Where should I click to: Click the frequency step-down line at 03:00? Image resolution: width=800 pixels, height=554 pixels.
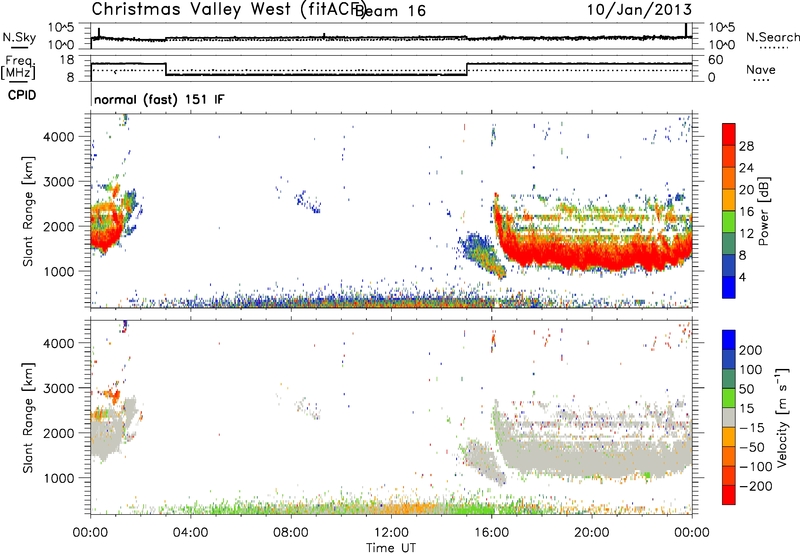point(166,69)
